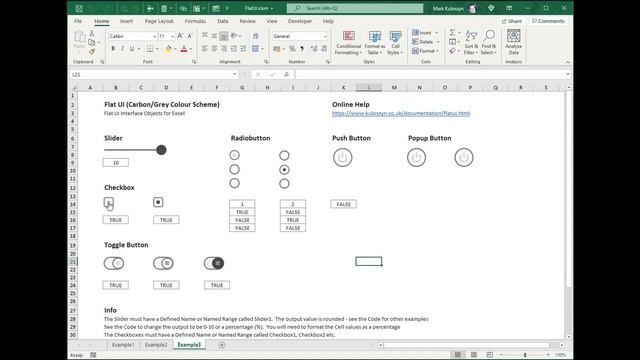640x360 pixels.
Task: Click the Orientation text angle icon
Action: 234,36
